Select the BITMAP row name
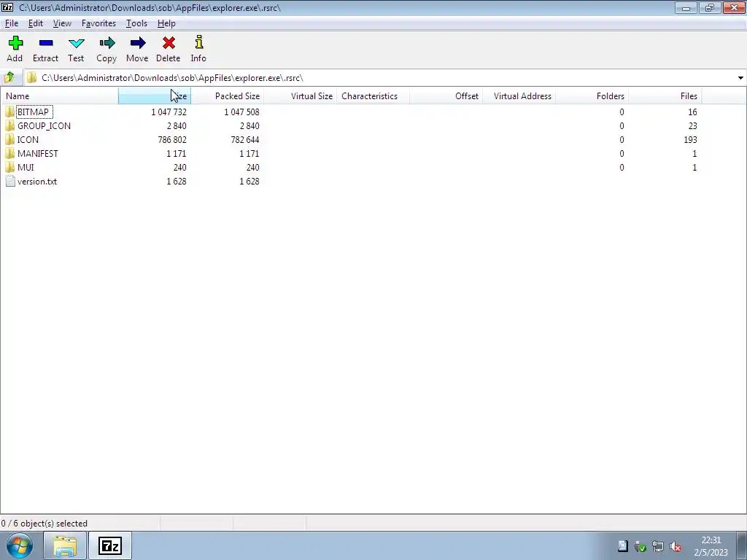 pyautogui.click(x=33, y=112)
